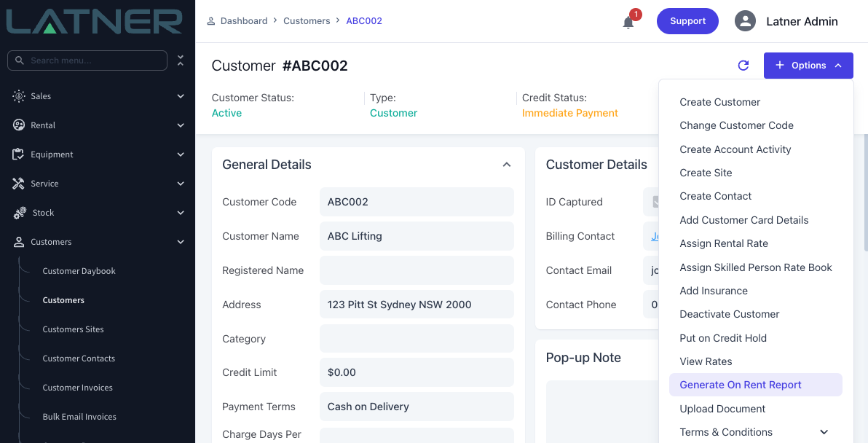The image size is (868, 443).
Task: Select Create Account Activity option
Action: (x=735, y=149)
